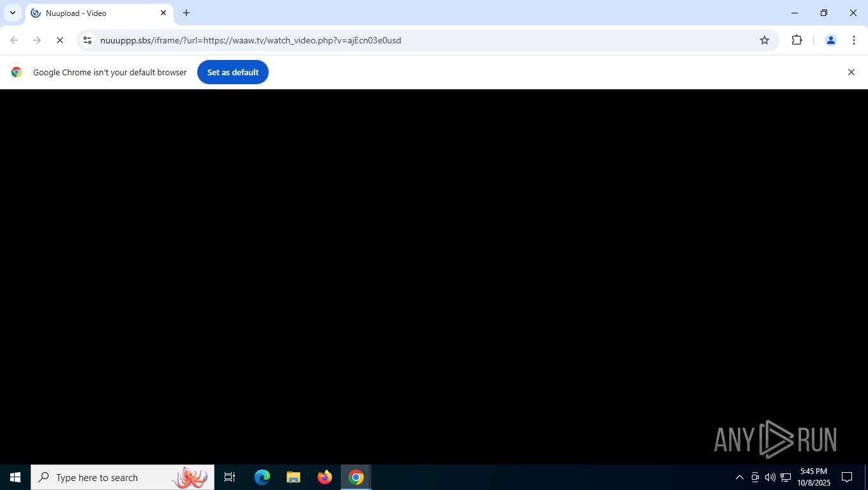Open the notification center icon

[847, 477]
